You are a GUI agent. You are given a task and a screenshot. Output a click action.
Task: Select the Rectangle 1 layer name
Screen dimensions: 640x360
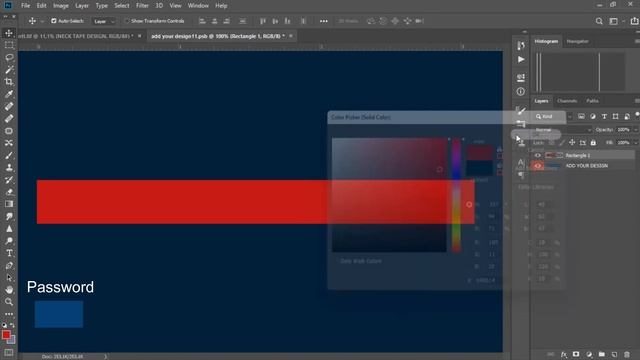[x=577, y=155]
